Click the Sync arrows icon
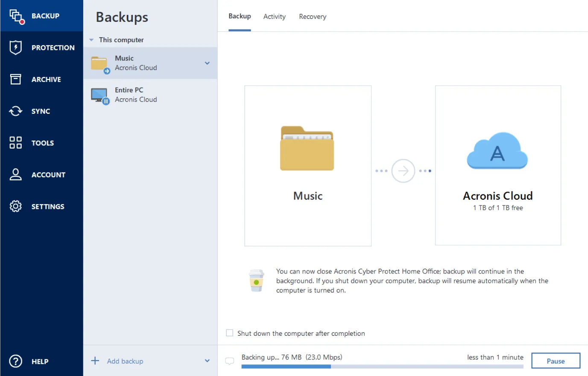Screen dimensions: 588x376 [x=16, y=111]
